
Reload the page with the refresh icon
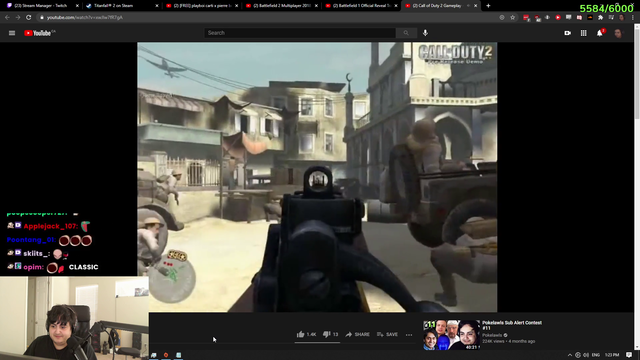(29, 18)
